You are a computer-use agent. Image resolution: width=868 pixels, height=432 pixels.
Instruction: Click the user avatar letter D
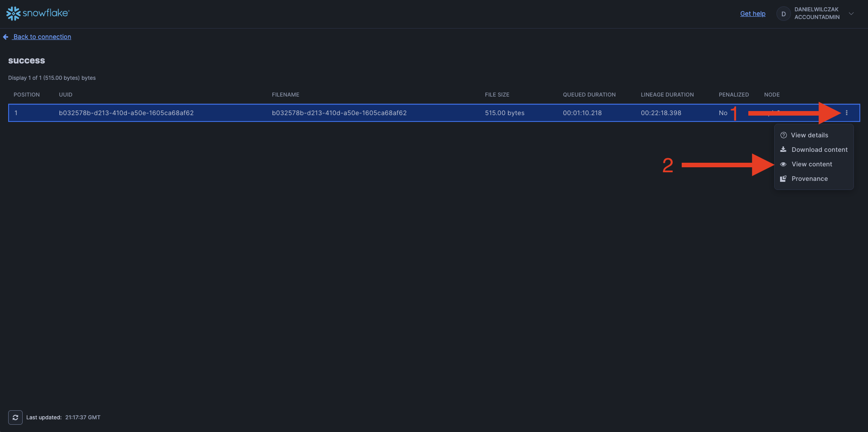click(783, 14)
